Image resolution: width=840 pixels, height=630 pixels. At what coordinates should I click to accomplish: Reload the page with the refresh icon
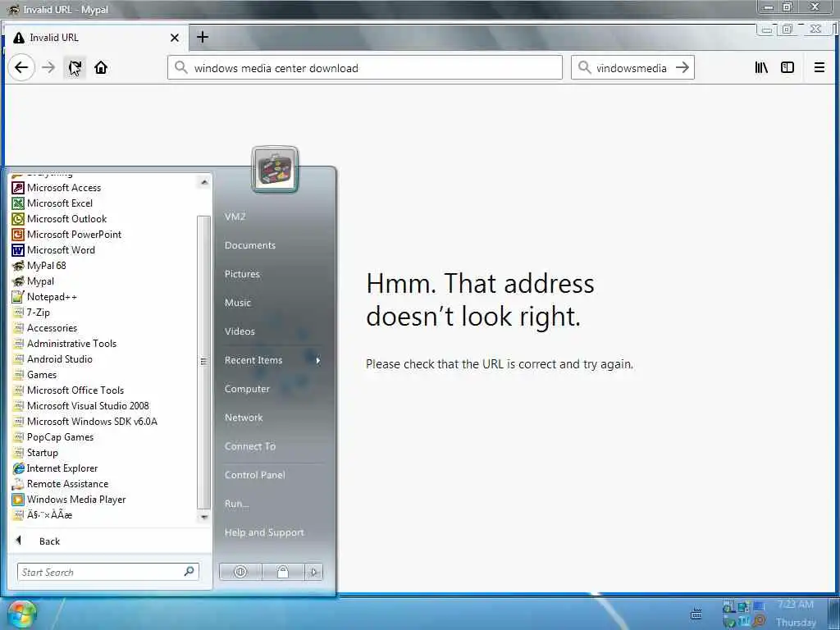(x=75, y=67)
